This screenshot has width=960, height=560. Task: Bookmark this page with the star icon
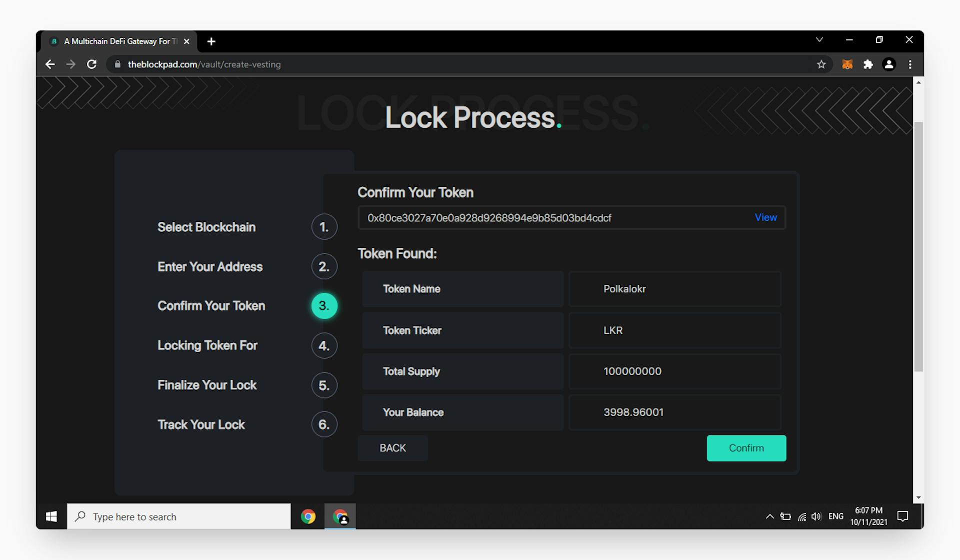(821, 64)
